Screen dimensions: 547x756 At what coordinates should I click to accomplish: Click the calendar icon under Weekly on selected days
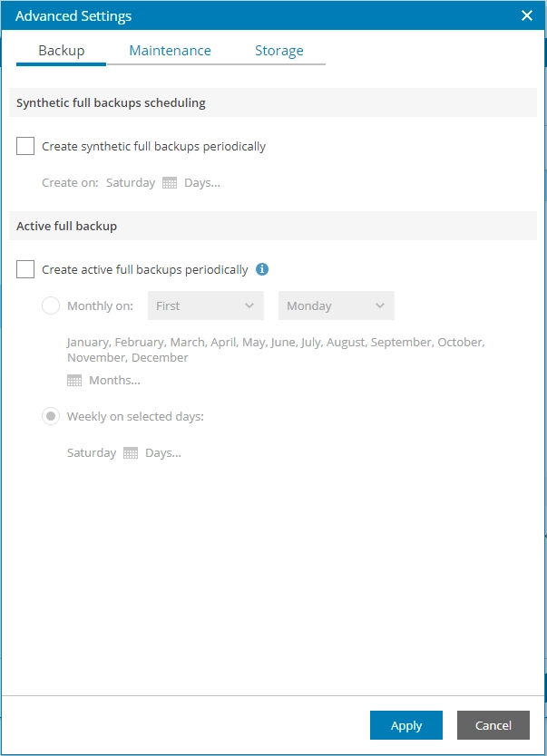click(x=131, y=452)
